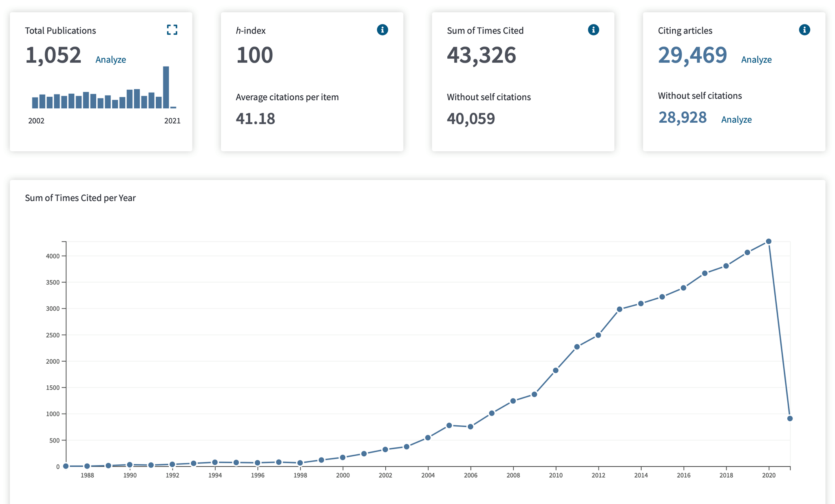Click the 'Total Publications' card title
The height and width of the screenshot is (504, 835).
click(x=60, y=31)
